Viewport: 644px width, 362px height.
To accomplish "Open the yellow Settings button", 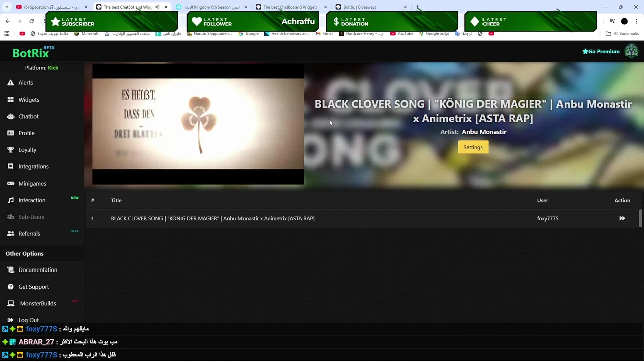I will point(473,147).
